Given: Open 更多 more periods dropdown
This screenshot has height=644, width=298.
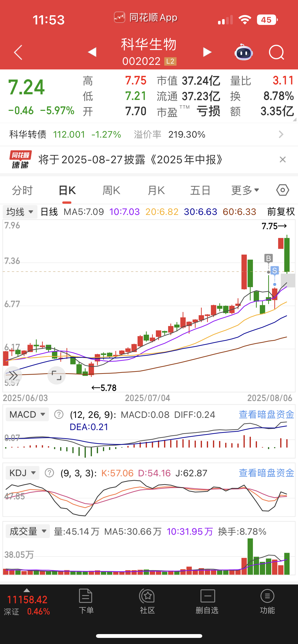Looking at the screenshot, I should (245, 190).
